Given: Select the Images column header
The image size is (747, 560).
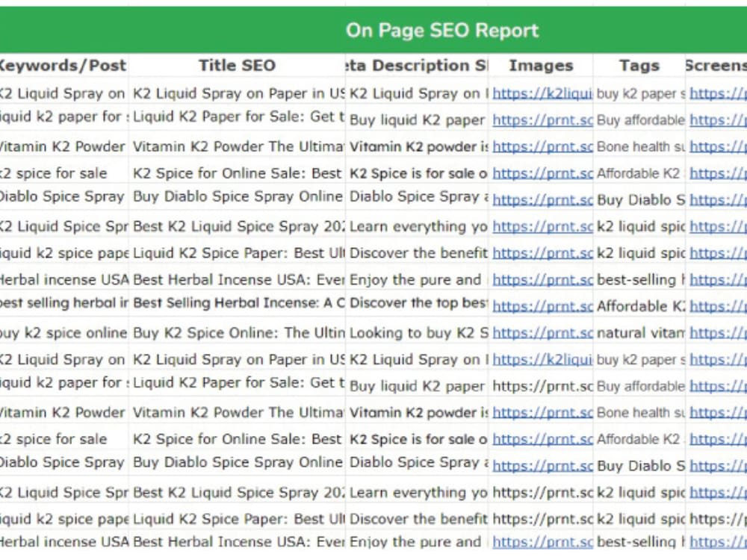Looking at the screenshot, I should 541,66.
